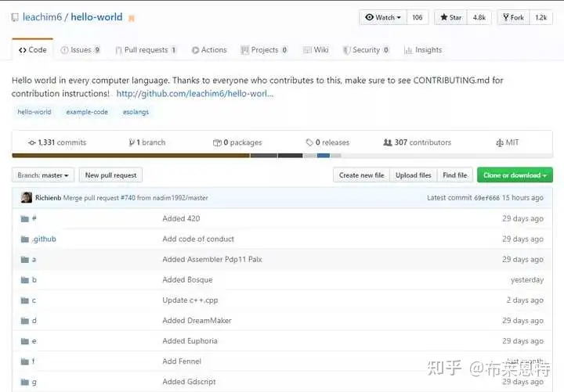Open the .github folder link
Screen dimensions: 564x392
coord(44,239)
